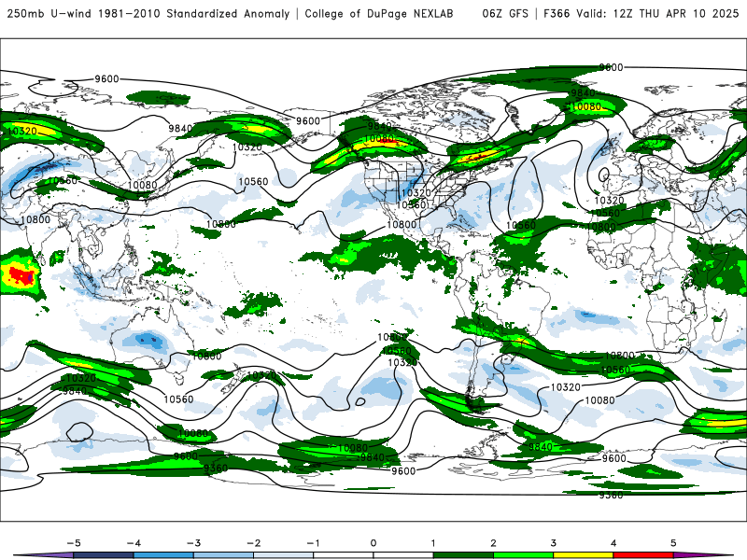Click the light blue swatch between -3 and -2
The image size is (747, 560).
pyautogui.click(x=223, y=555)
